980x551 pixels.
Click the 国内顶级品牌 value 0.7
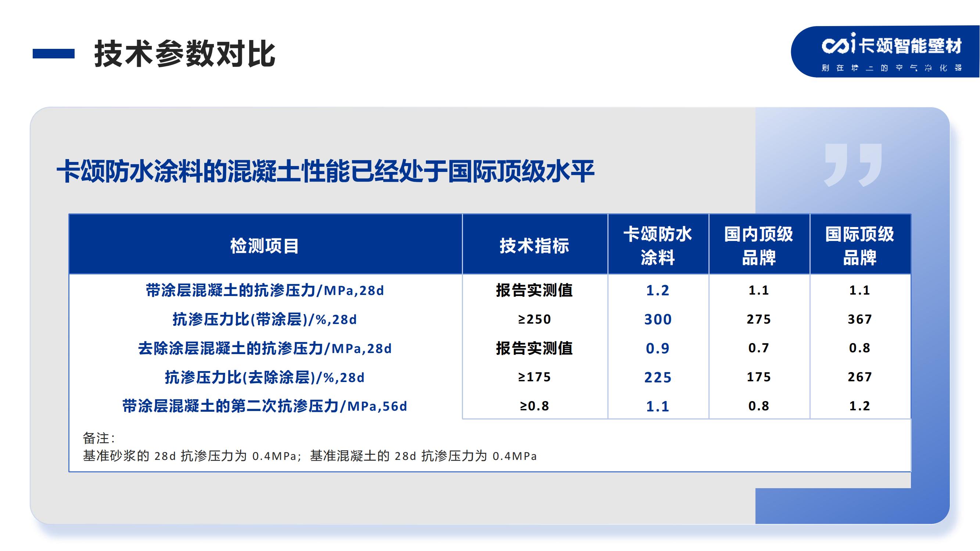[x=758, y=348]
